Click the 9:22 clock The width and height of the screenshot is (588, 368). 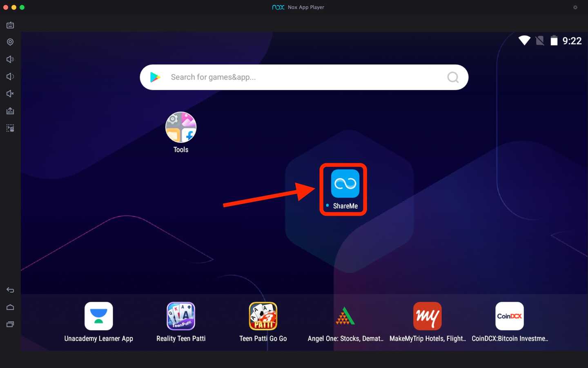click(572, 41)
